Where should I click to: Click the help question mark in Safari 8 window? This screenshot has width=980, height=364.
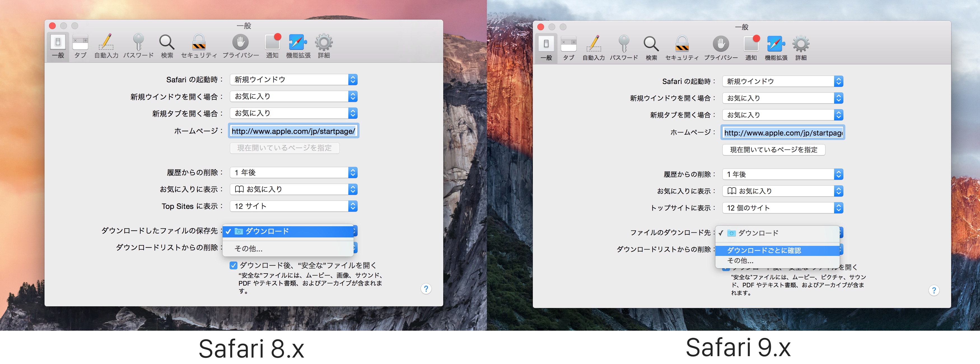(426, 289)
